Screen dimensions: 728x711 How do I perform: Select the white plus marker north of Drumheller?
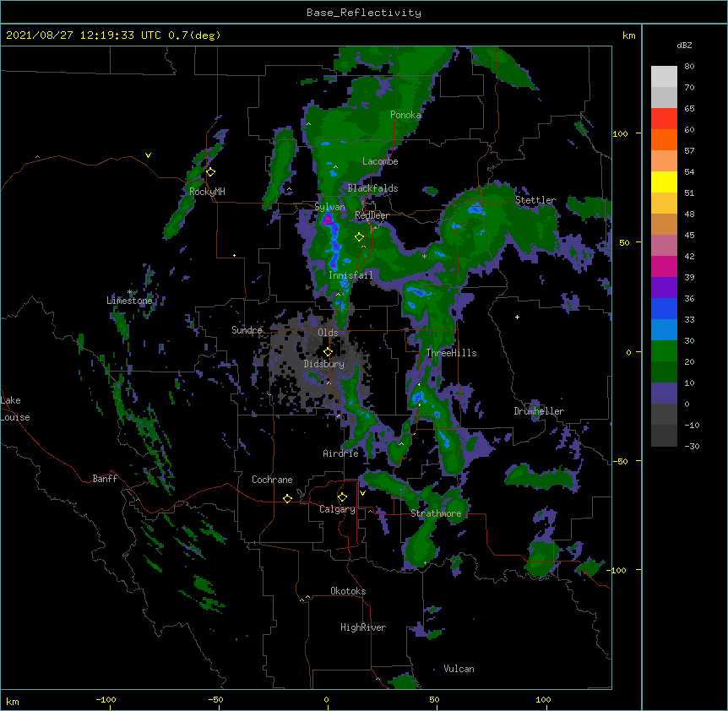[517, 317]
